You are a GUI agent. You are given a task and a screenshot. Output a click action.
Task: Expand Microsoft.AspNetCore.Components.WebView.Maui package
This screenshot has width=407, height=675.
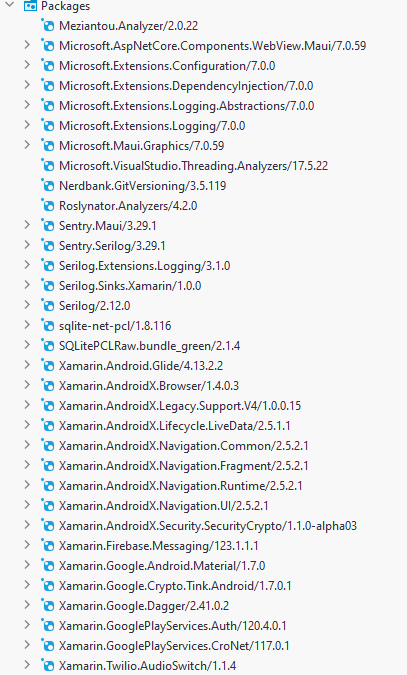[x=27, y=45]
